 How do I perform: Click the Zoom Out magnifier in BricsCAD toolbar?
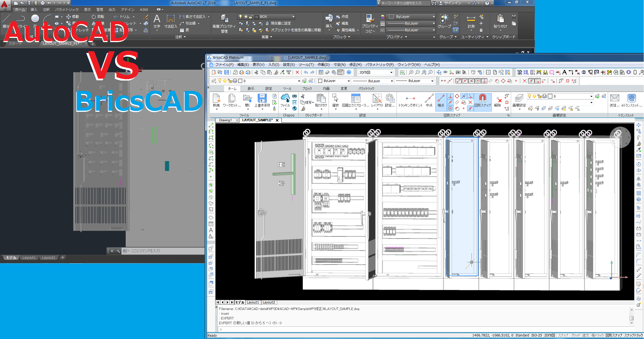coord(417,72)
